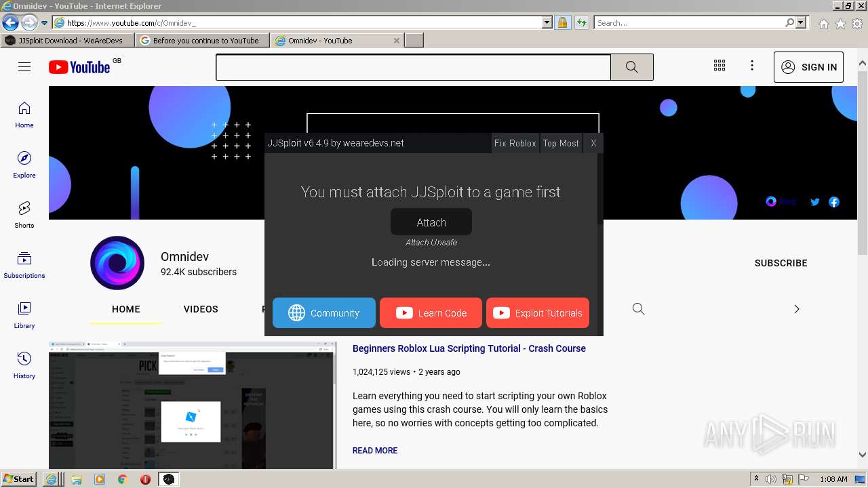Close JJSploit with the X button
The image size is (868, 488).
click(593, 143)
